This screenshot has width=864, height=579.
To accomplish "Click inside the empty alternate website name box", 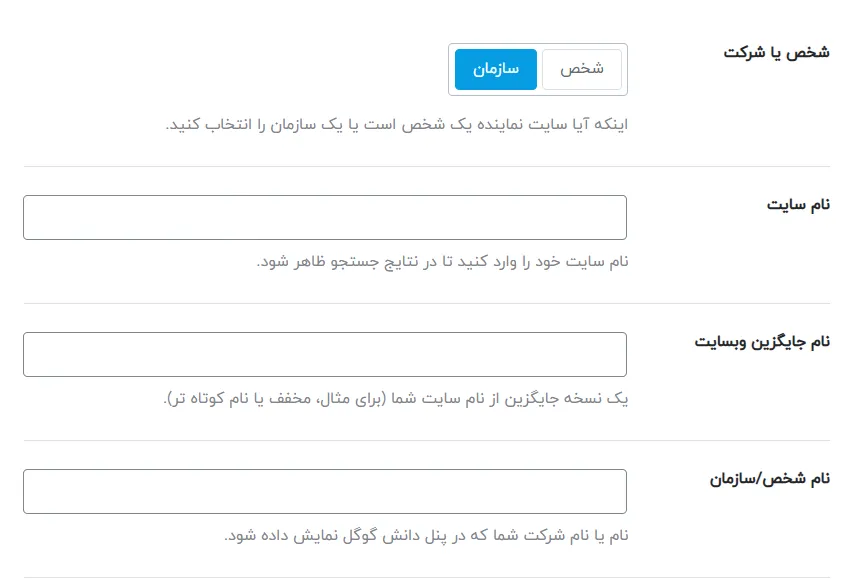I will [325, 354].
